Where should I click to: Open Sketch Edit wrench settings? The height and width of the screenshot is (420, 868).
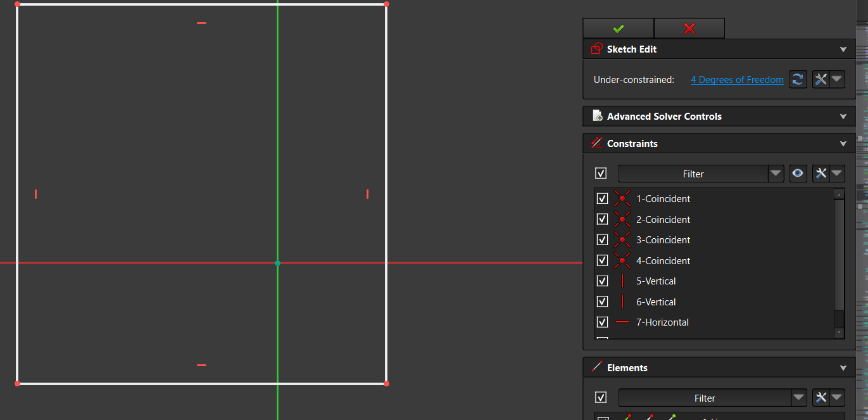[x=821, y=80]
